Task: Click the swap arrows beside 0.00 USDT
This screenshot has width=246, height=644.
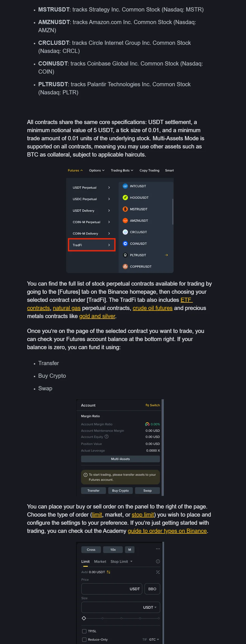Action: tap(108, 572)
